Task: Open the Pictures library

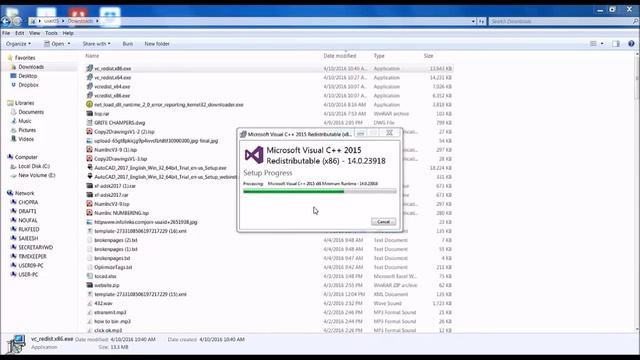Action: point(27,130)
